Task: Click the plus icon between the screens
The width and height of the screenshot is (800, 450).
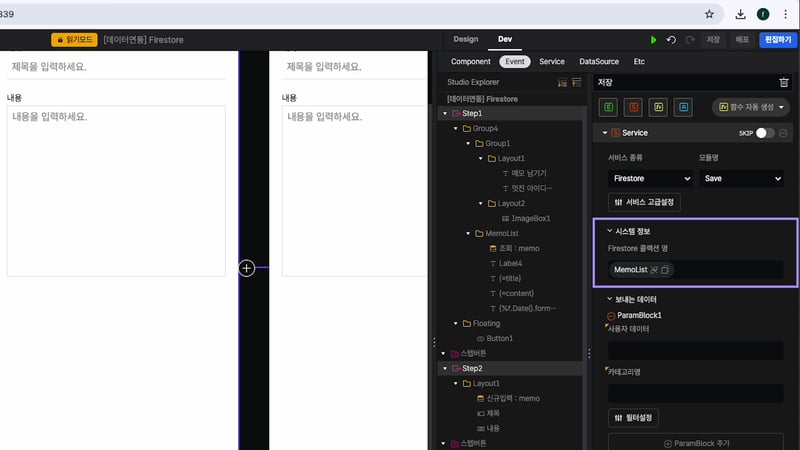Action: click(x=247, y=267)
